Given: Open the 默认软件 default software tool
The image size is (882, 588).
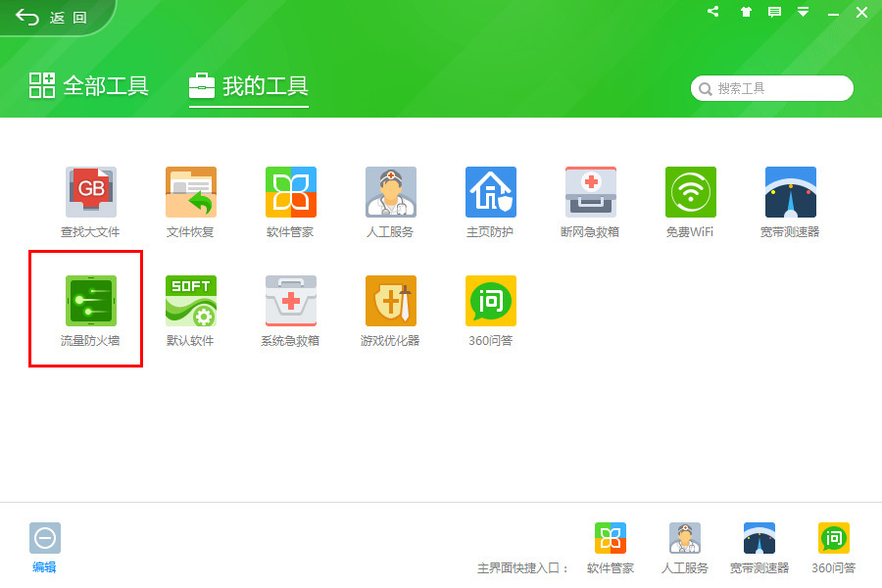Looking at the screenshot, I should 191,300.
